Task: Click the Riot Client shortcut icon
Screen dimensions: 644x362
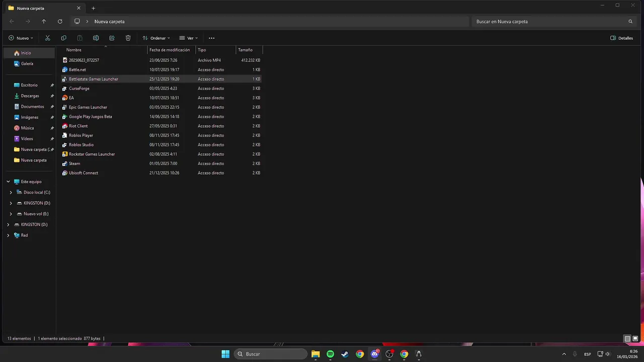Action: tap(65, 126)
